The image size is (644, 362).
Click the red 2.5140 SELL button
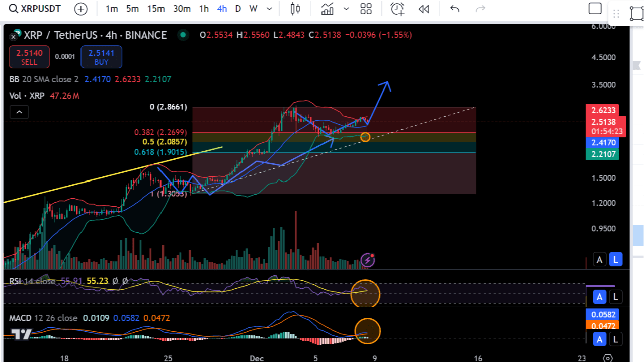29,57
